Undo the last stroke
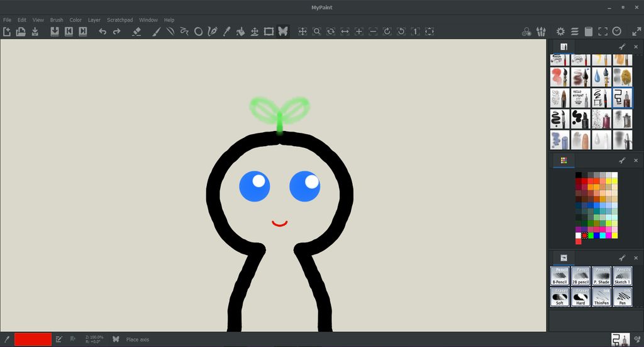 tap(103, 31)
